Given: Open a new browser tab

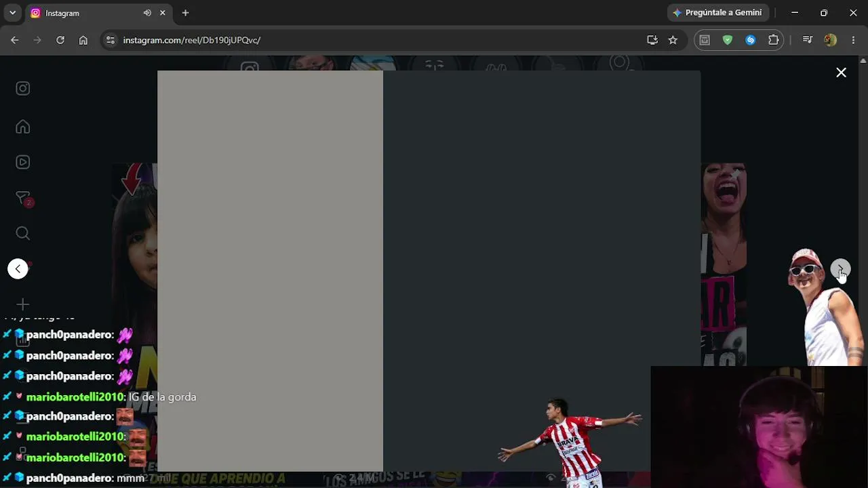Looking at the screenshot, I should click(x=185, y=13).
